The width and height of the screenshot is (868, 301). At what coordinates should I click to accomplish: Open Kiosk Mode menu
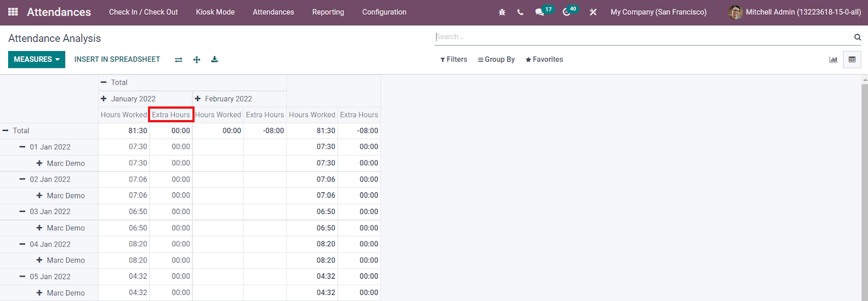(x=215, y=12)
